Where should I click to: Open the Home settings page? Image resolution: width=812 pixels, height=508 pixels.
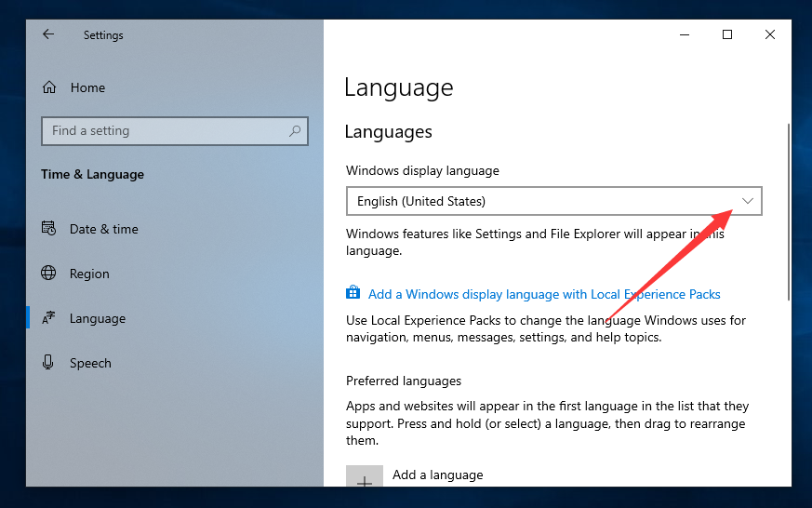[87, 87]
